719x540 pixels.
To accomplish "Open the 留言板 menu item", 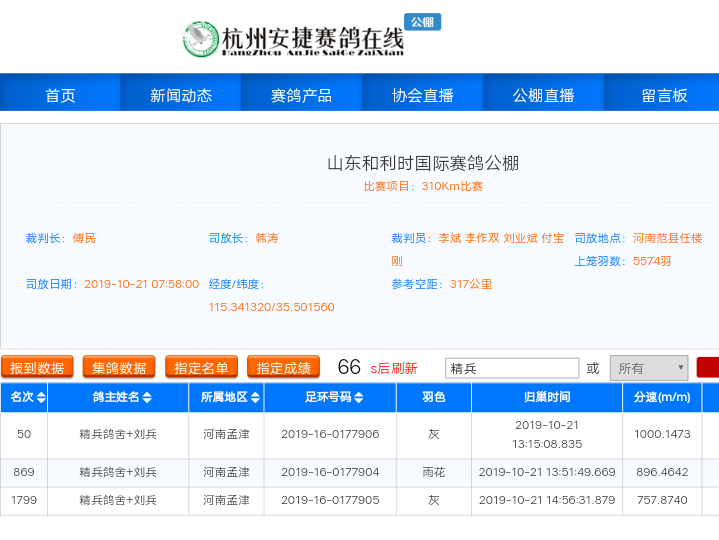I will (x=664, y=95).
